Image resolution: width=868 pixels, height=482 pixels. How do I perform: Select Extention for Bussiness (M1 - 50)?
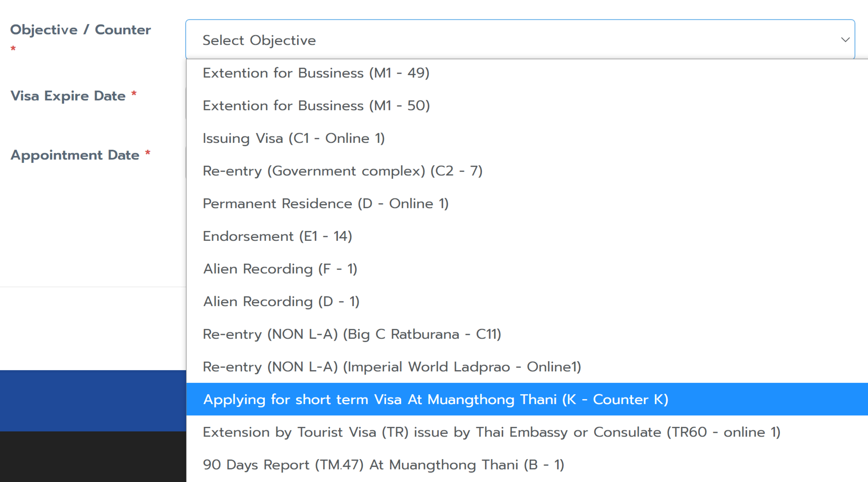[x=316, y=106]
